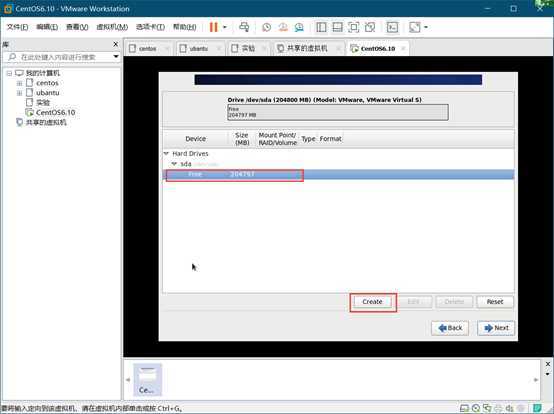Toggle thumbnail bar view icon

point(337,27)
